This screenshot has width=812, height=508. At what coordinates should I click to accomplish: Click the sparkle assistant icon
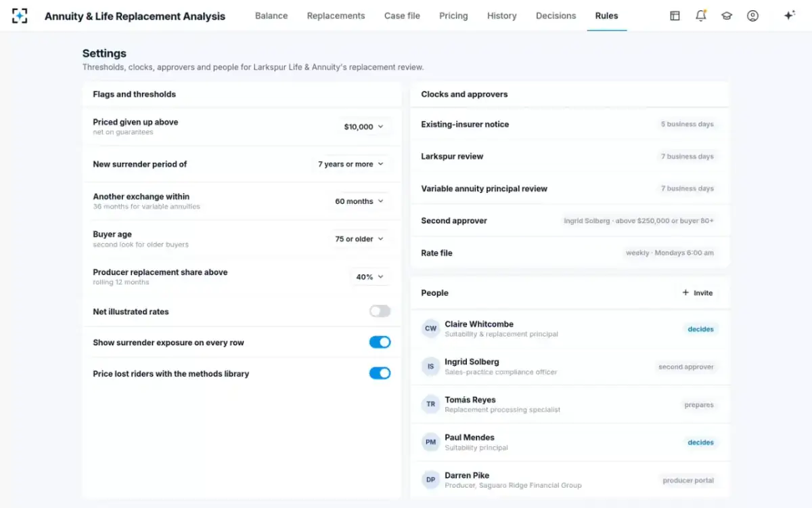click(x=789, y=16)
